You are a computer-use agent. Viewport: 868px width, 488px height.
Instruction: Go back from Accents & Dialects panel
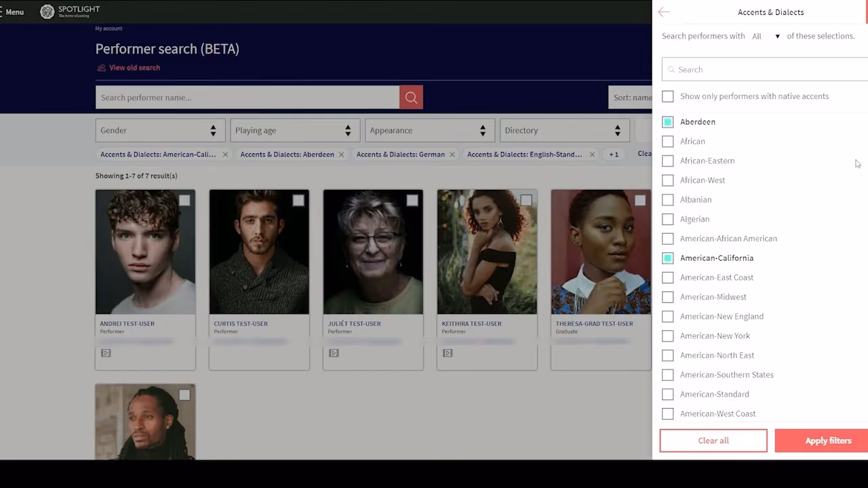[664, 12]
